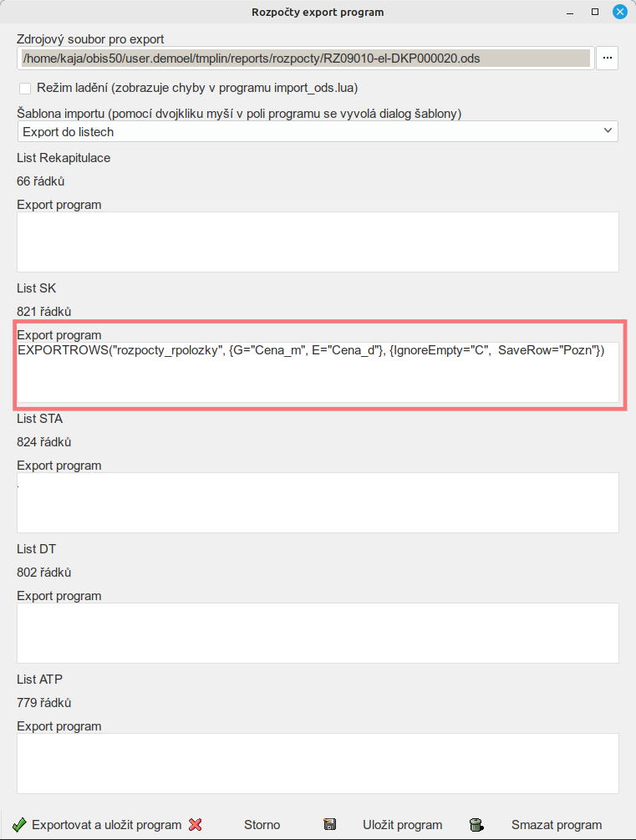Image resolution: width=636 pixels, height=840 pixels.
Task: Enable the Režim ladění debug checkbox
Action: (24, 88)
